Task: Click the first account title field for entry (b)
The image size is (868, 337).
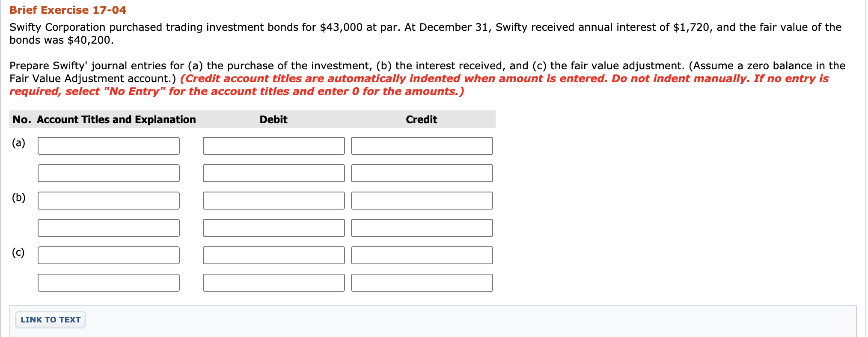Action: point(109,200)
